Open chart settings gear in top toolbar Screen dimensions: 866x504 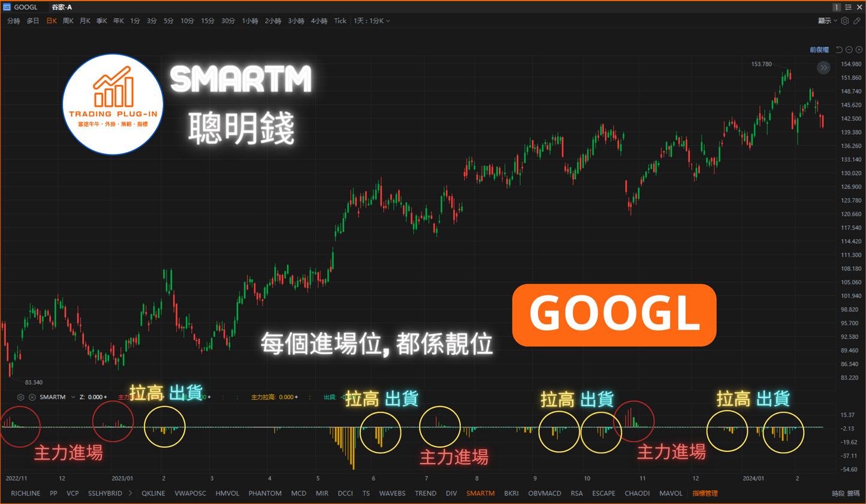click(844, 21)
